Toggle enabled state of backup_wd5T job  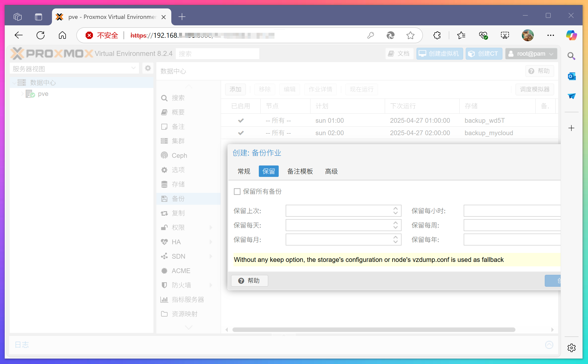[240, 120]
